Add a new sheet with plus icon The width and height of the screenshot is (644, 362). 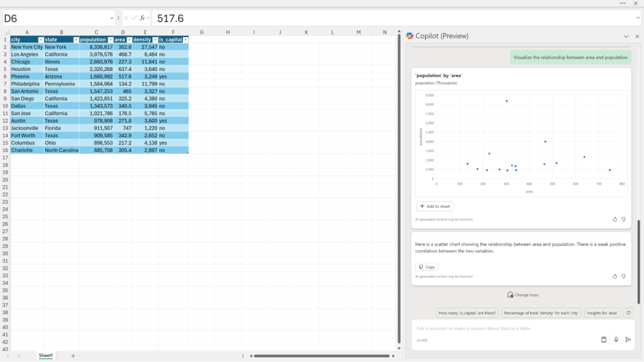(x=73, y=356)
